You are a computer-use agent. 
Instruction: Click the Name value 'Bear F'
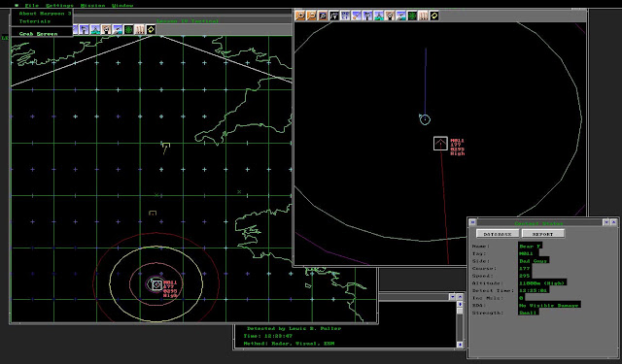[530, 246]
